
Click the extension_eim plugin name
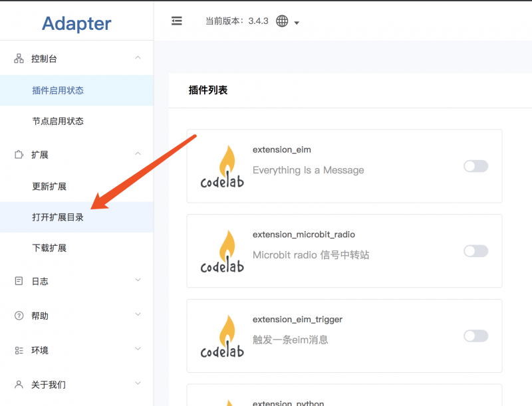point(281,150)
